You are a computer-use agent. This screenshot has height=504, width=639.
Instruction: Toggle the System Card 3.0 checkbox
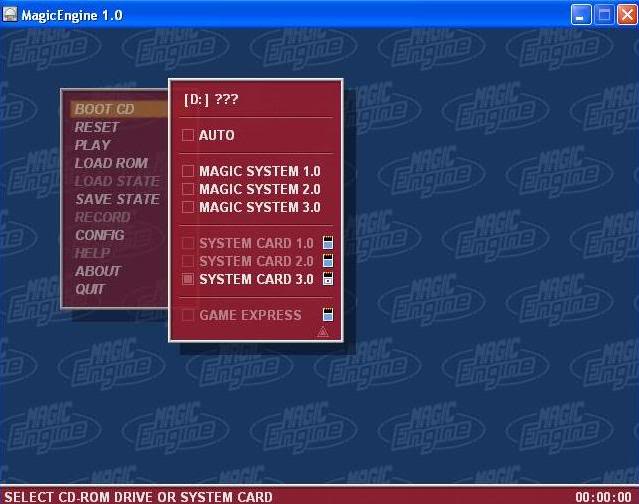[188, 279]
